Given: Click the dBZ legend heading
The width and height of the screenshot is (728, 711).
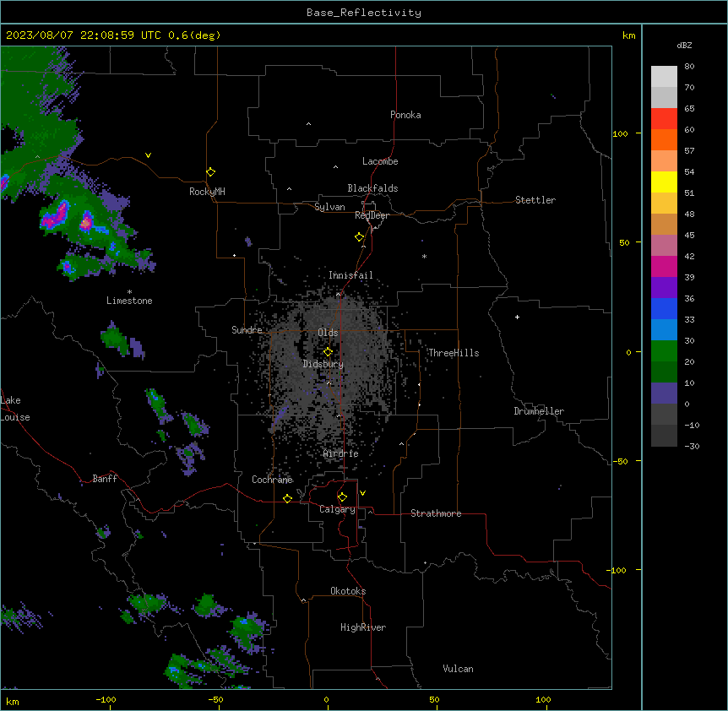Looking at the screenshot, I should tap(684, 45).
